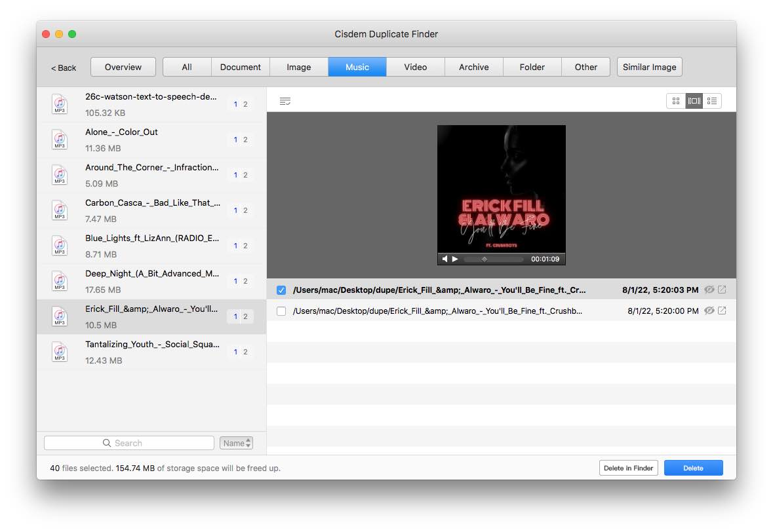
Task: Click the 8/1/22, 5:20:03 PM timestamp
Action: tap(660, 290)
